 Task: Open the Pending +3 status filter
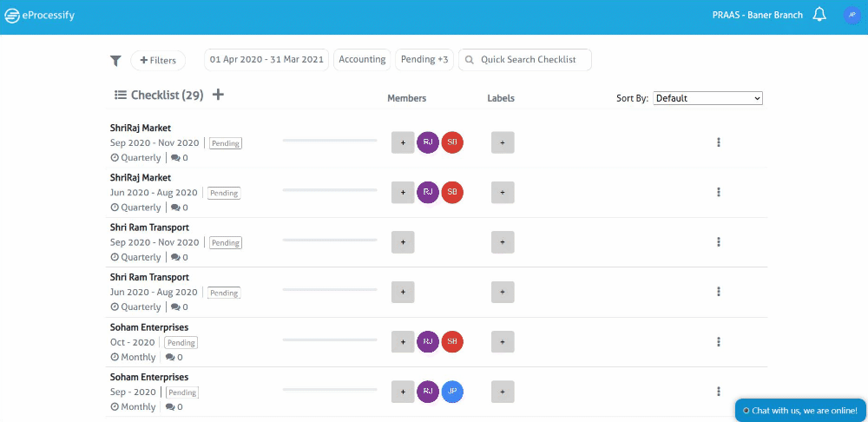(x=424, y=60)
